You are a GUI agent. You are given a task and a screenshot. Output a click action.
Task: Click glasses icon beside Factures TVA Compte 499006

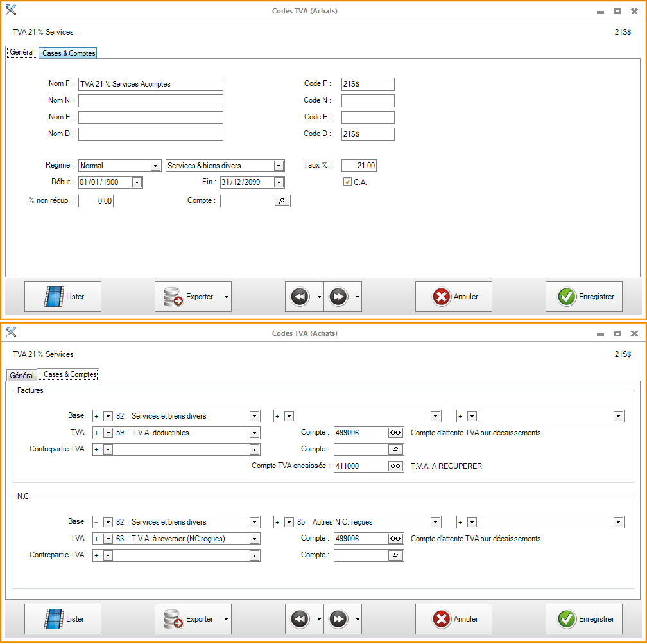(x=396, y=433)
